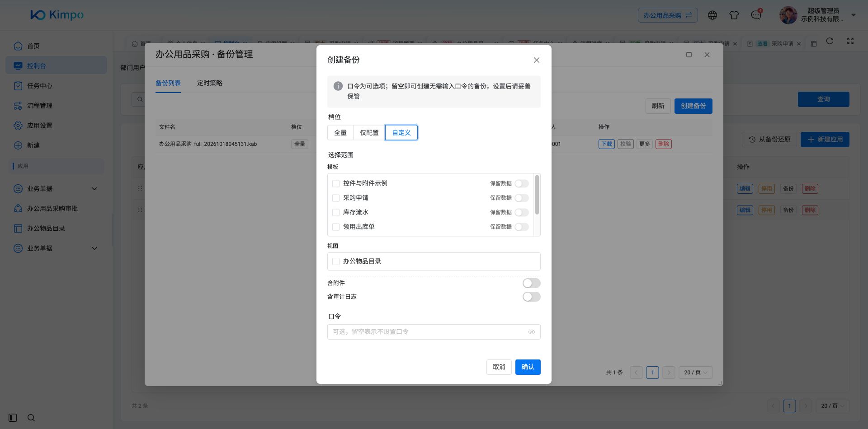Open the messages chat icon

756,15
